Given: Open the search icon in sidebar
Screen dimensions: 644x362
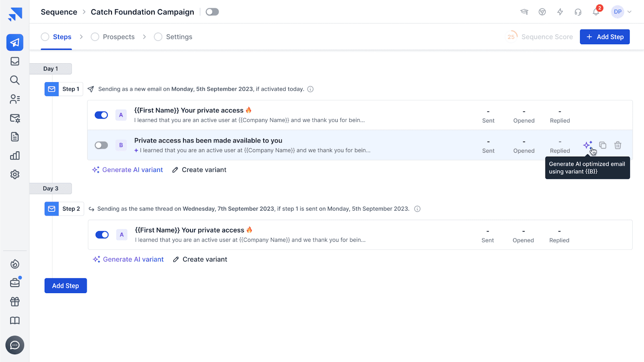Looking at the screenshot, I should [15, 80].
